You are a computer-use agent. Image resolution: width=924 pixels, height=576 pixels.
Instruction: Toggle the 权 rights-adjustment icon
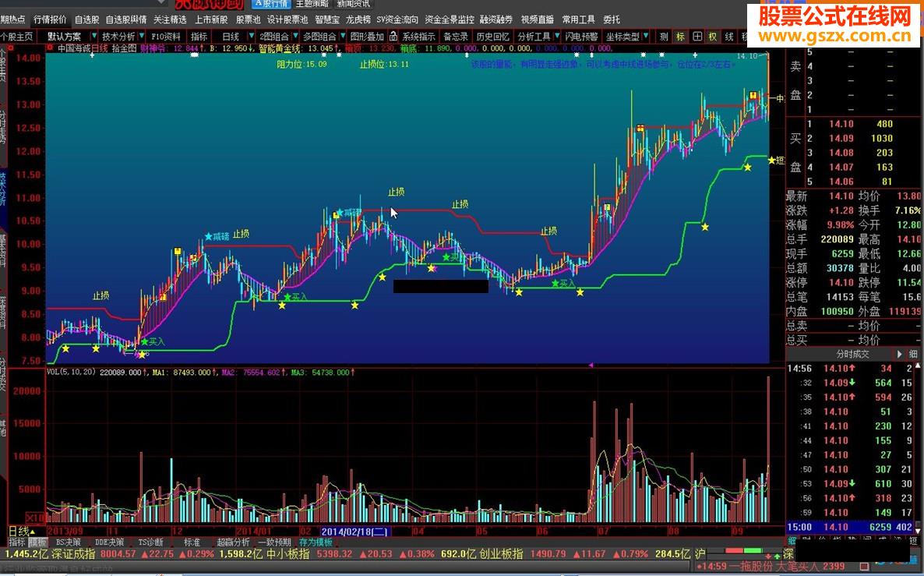tap(712, 37)
